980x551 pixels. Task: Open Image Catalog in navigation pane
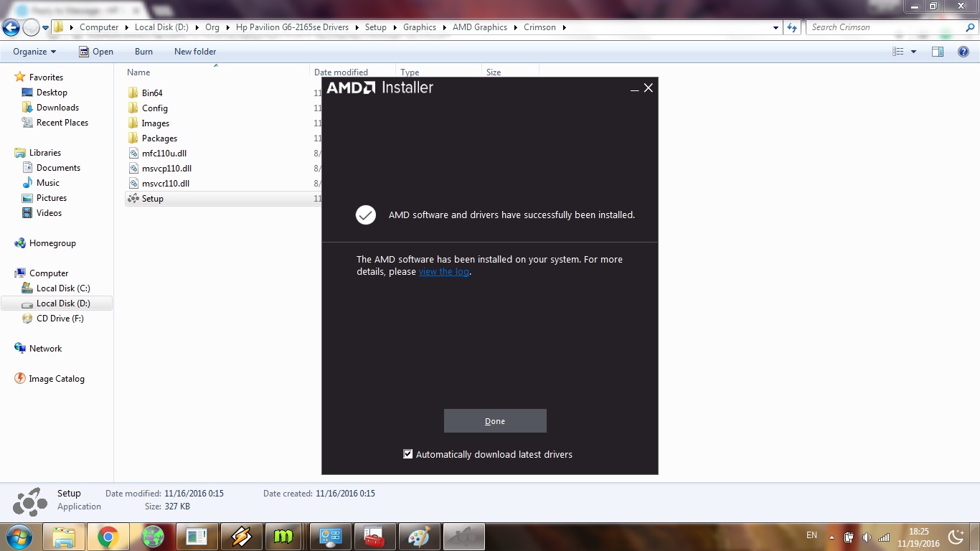[x=57, y=379]
